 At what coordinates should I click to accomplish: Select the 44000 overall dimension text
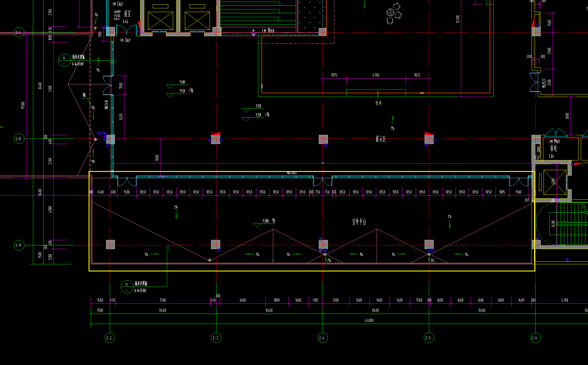[x=369, y=321]
